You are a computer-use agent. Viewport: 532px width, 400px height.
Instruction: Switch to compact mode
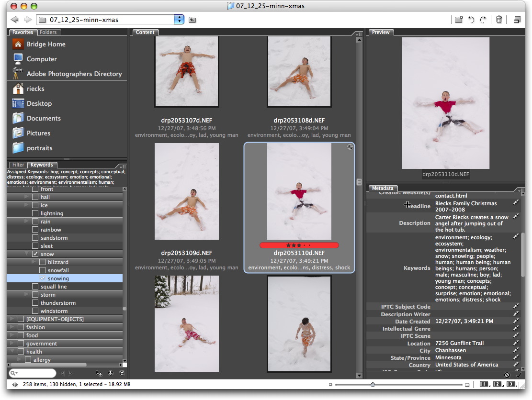tap(517, 20)
